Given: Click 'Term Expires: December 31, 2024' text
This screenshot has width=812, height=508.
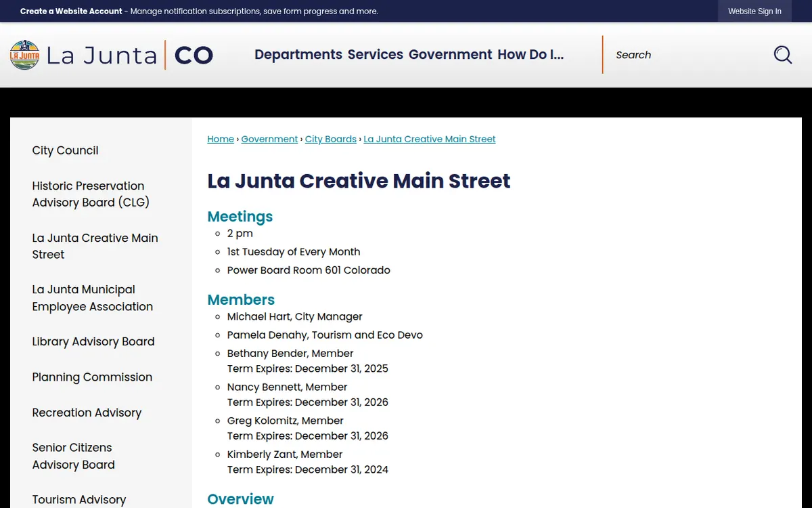Looking at the screenshot, I should [308, 469].
